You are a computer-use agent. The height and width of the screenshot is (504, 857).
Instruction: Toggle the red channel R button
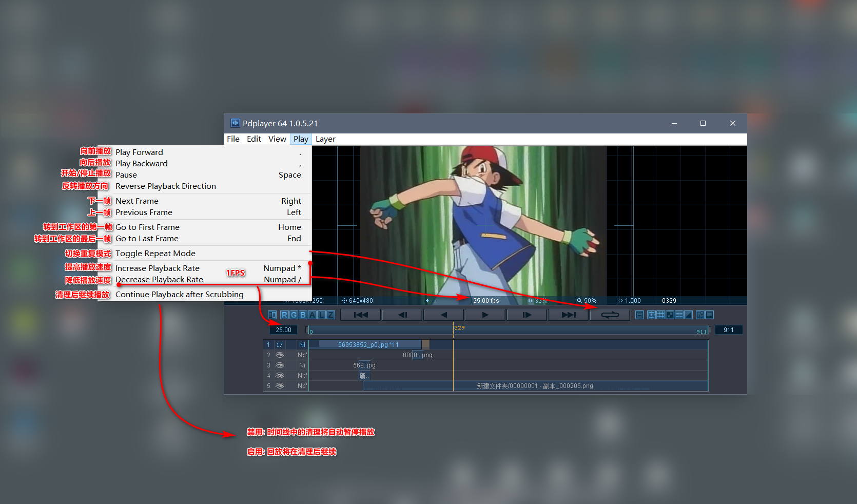284,315
